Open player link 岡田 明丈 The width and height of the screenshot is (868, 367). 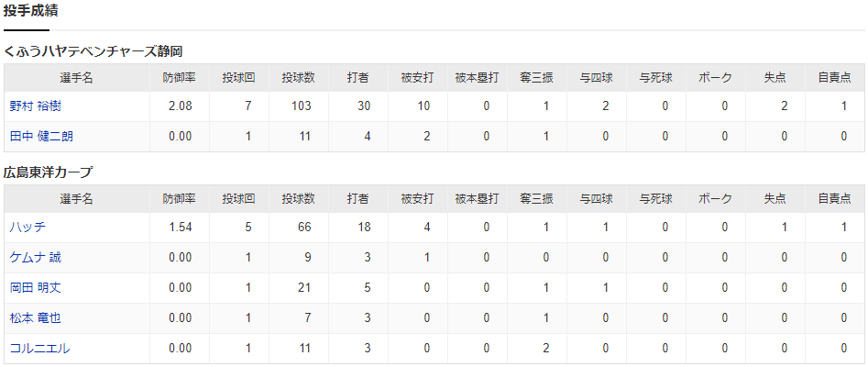click(36, 288)
